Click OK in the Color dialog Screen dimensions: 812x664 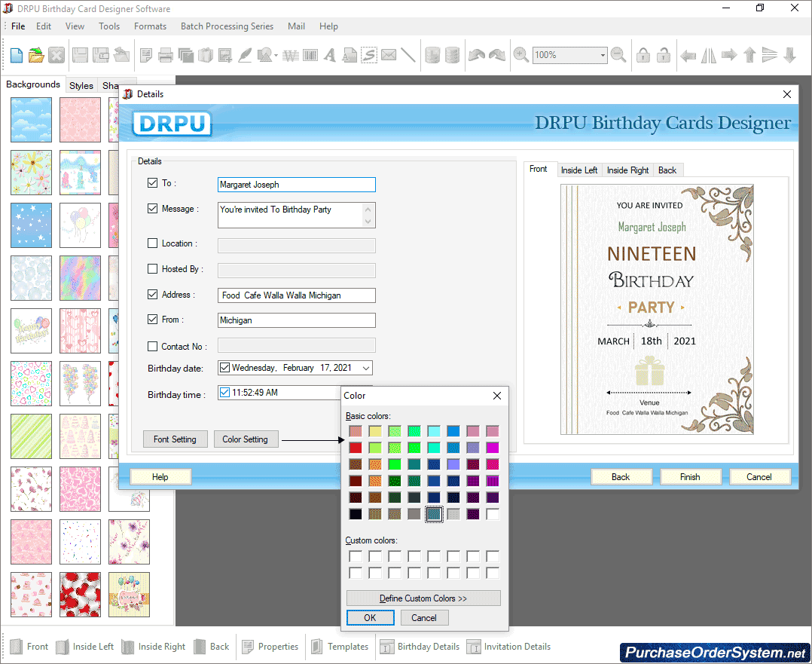click(370, 618)
